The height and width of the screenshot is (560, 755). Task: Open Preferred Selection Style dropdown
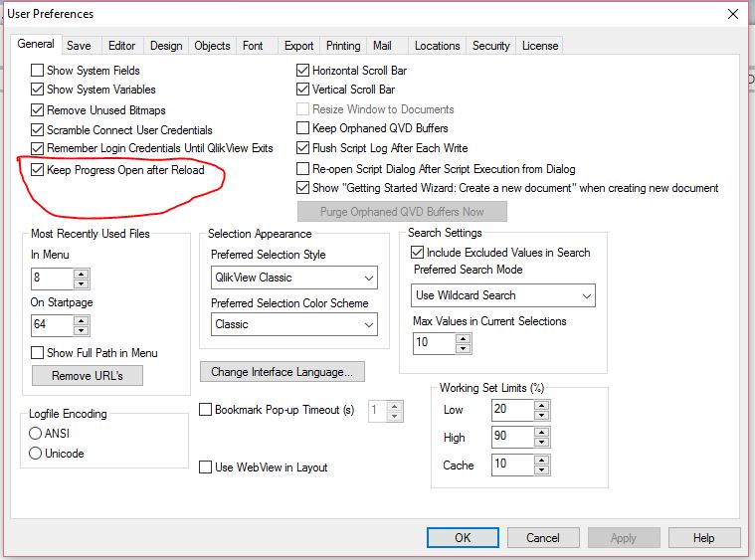(x=294, y=278)
